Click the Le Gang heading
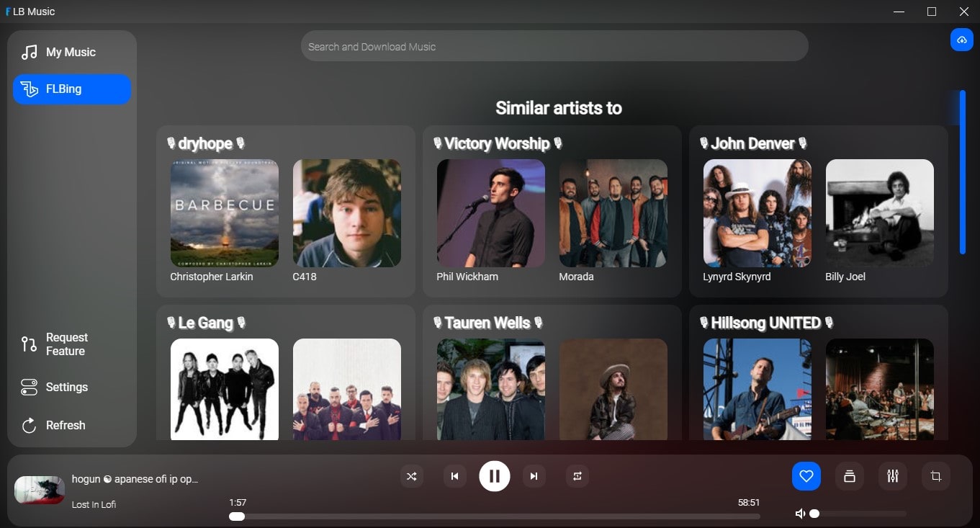The image size is (980, 528). point(205,323)
